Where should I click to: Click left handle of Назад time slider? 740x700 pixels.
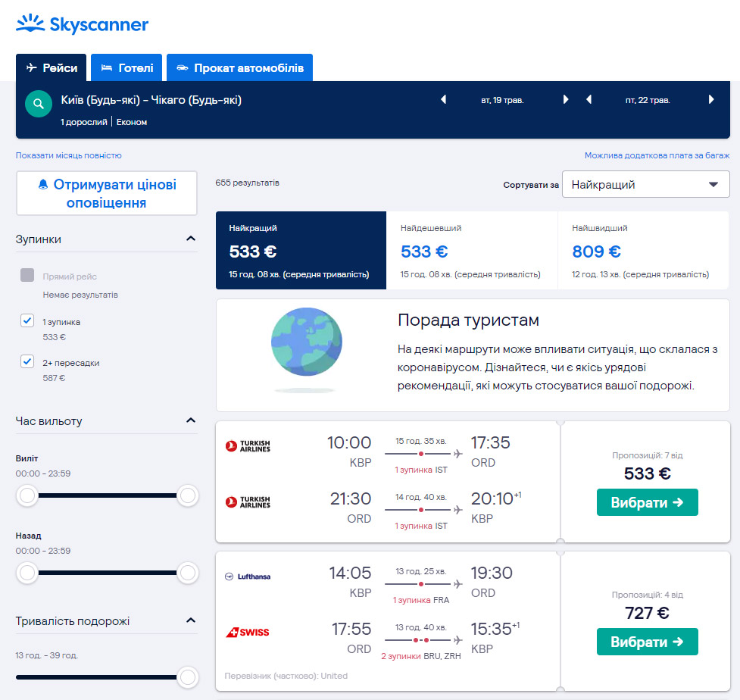click(x=27, y=573)
